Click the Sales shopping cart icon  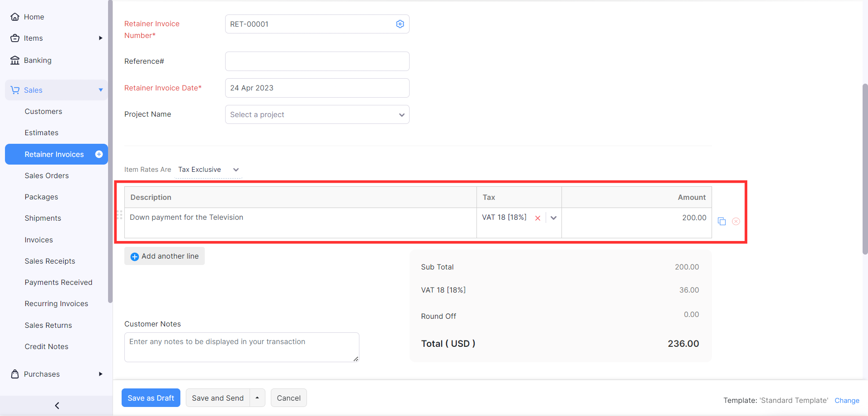click(x=15, y=90)
